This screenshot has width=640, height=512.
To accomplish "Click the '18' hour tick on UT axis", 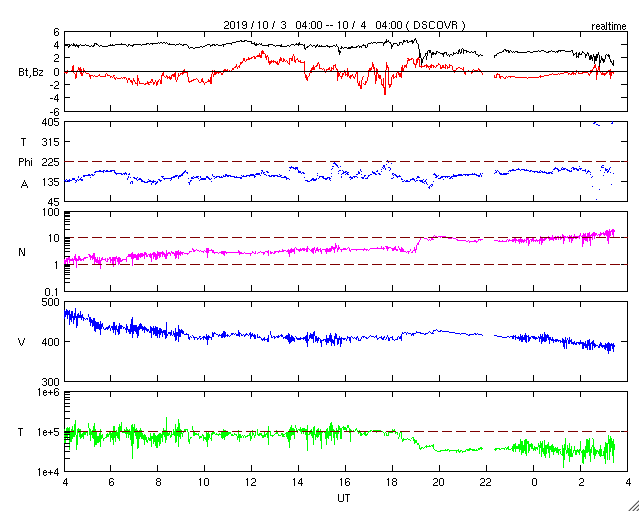I will pos(392,484).
